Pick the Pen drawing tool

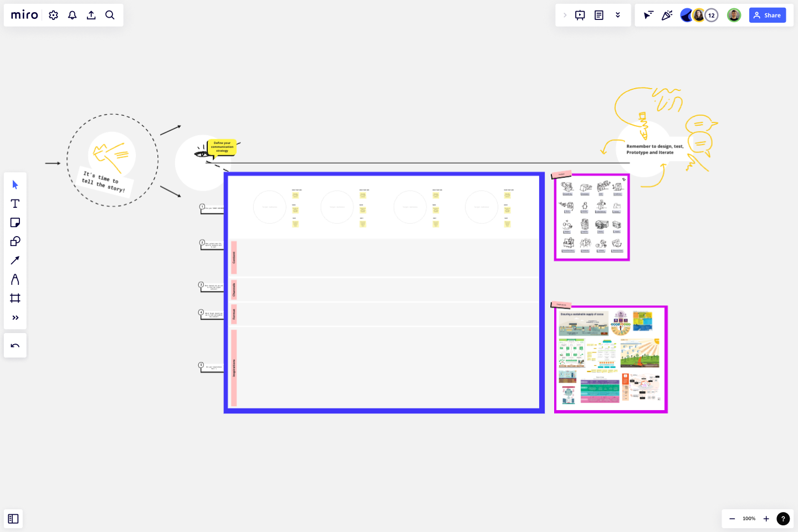pyautogui.click(x=15, y=279)
